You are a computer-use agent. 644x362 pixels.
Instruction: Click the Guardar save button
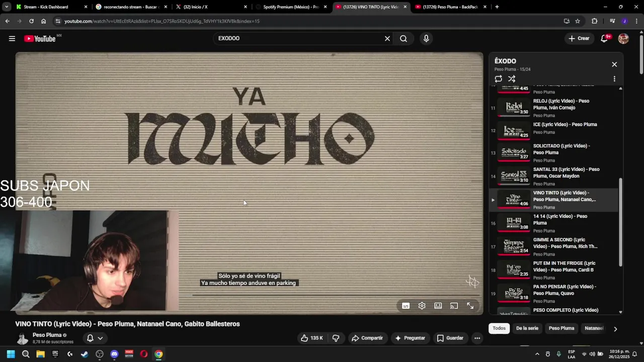[x=450, y=338]
